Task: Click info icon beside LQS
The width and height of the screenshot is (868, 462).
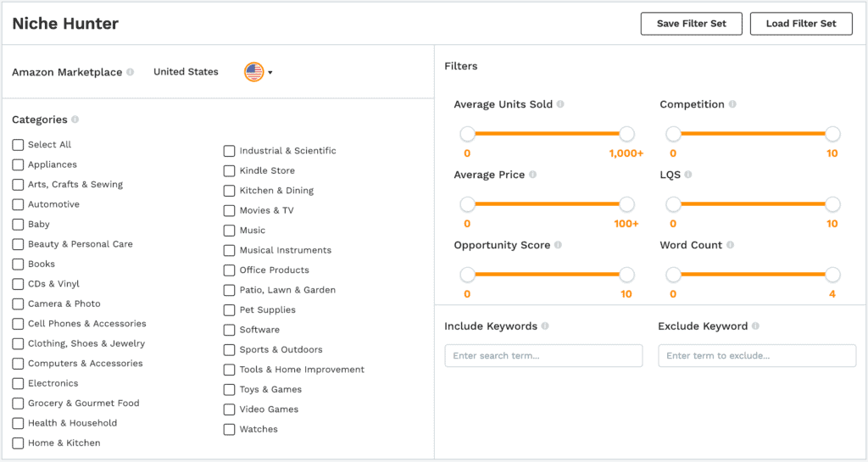Action: click(688, 175)
